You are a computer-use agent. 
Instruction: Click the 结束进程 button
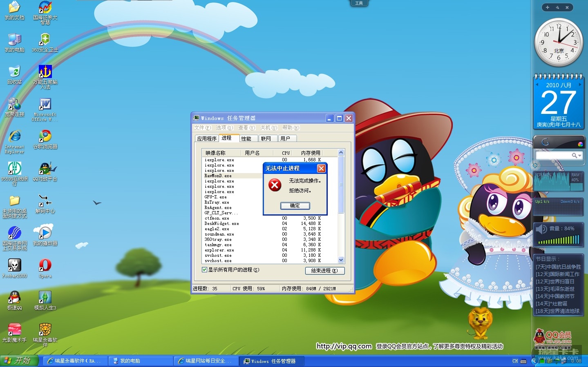(324, 271)
